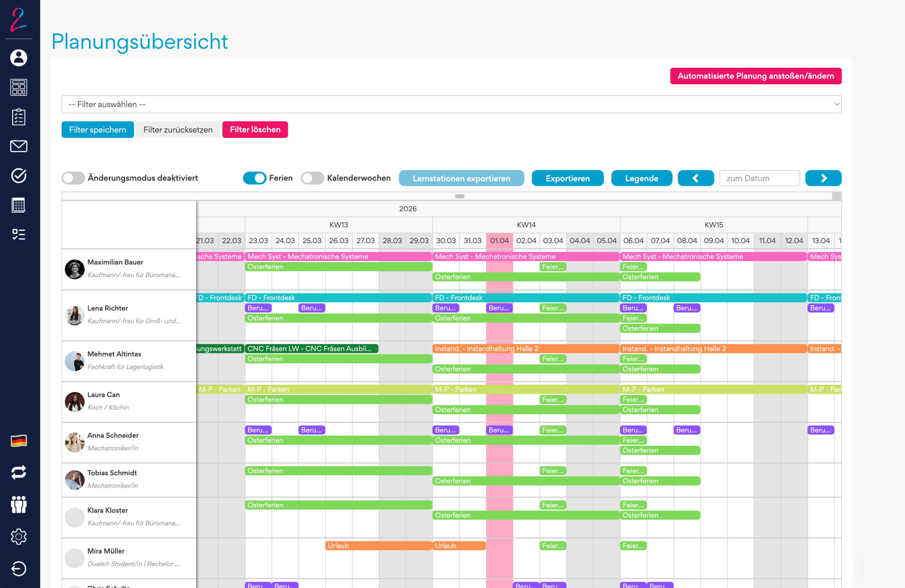Select Maximilian Bauer's avatar
The height and width of the screenshot is (588, 905).
(75, 269)
